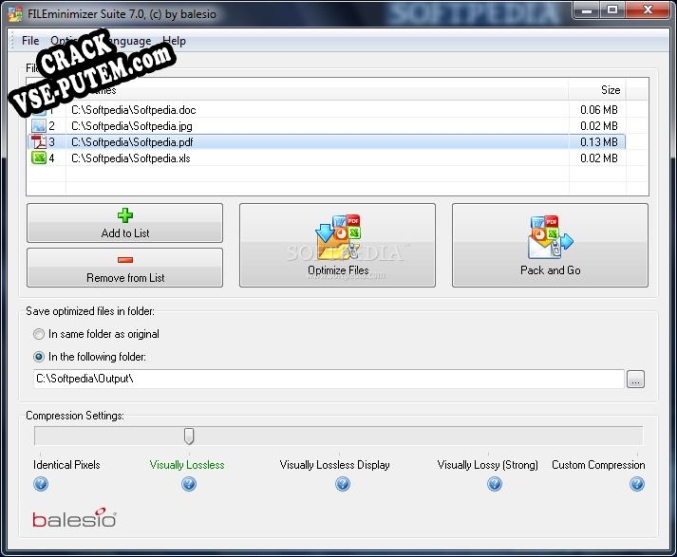Screen dimensions: 677x557
Task: Open help icon under Custom Compression
Action: pyautogui.click(x=636, y=484)
